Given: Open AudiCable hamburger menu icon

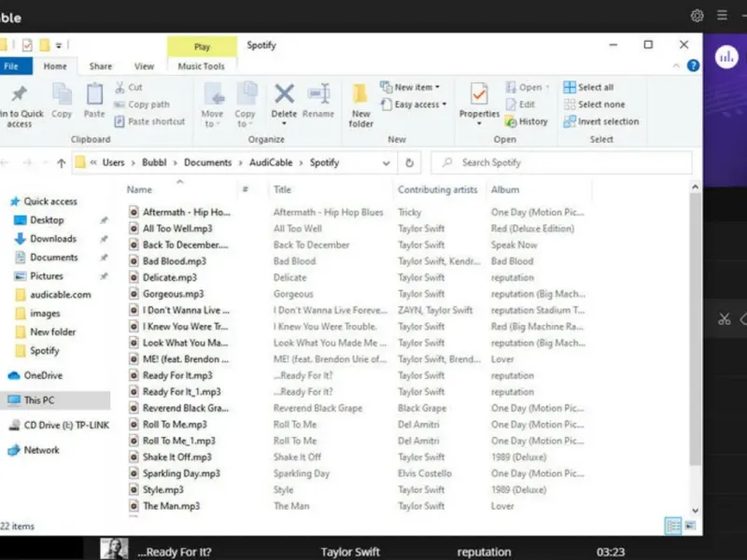Looking at the screenshot, I should point(722,16).
